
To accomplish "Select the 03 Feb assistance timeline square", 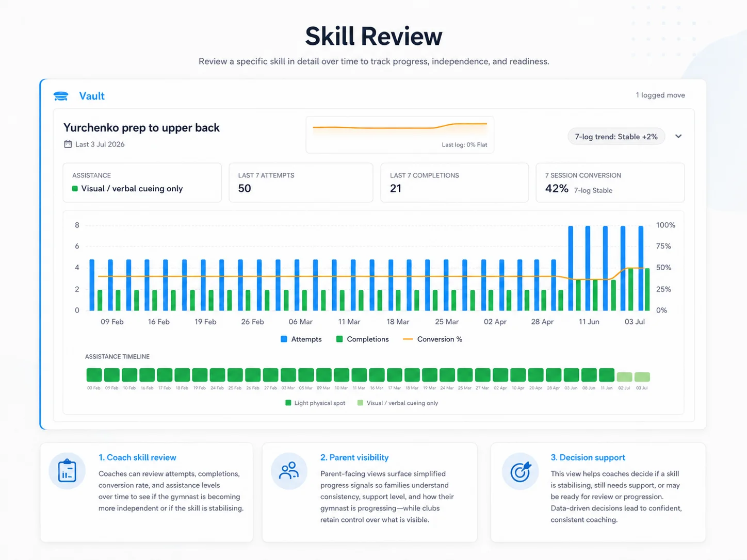I will tap(94, 375).
